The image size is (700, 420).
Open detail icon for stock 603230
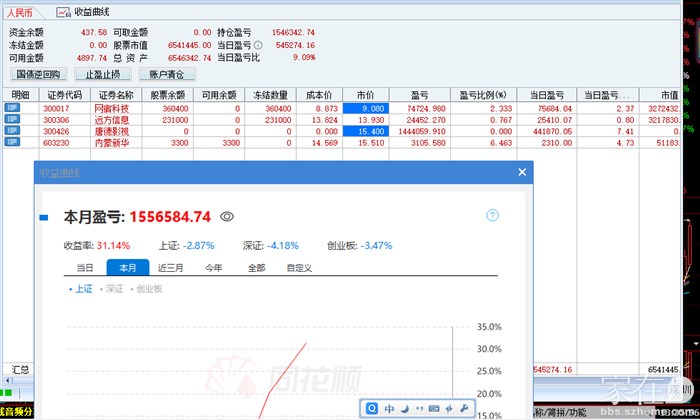[12, 144]
